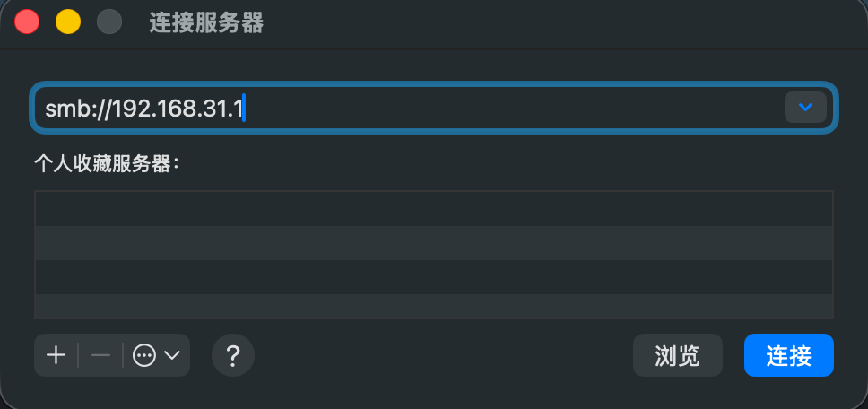
Task: Click the greyed-out zoom window button
Action: [x=109, y=22]
